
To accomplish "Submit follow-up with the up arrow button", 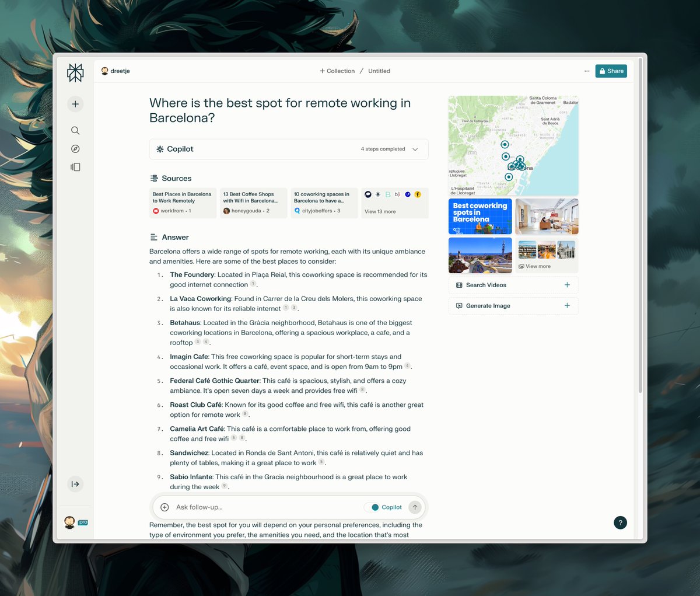I will pos(415,507).
